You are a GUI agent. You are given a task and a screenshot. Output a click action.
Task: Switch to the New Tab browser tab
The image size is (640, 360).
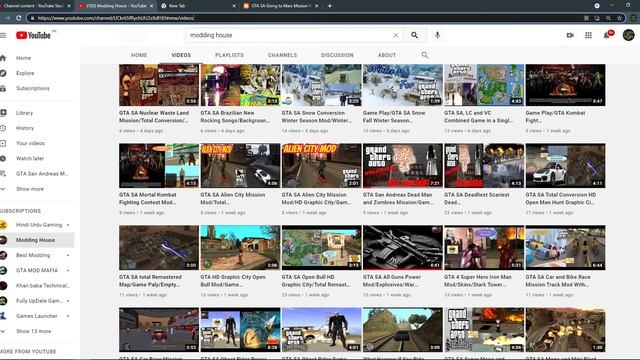click(x=198, y=6)
